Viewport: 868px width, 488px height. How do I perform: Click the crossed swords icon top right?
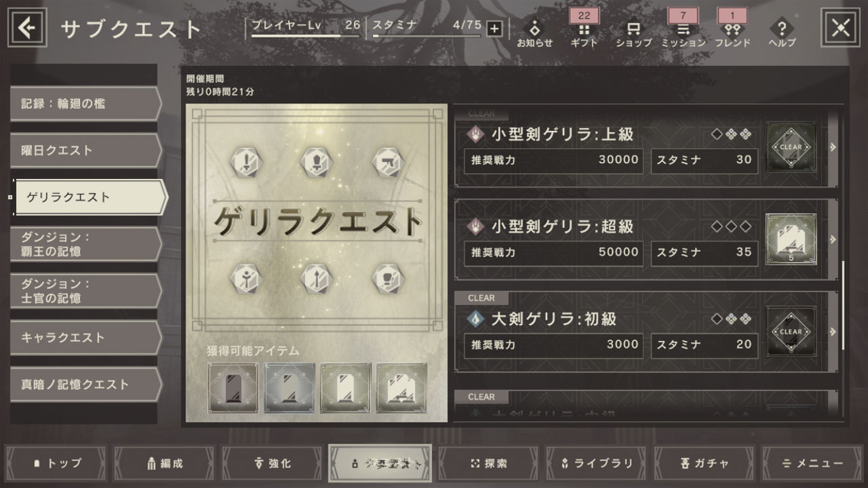pos(840,28)
